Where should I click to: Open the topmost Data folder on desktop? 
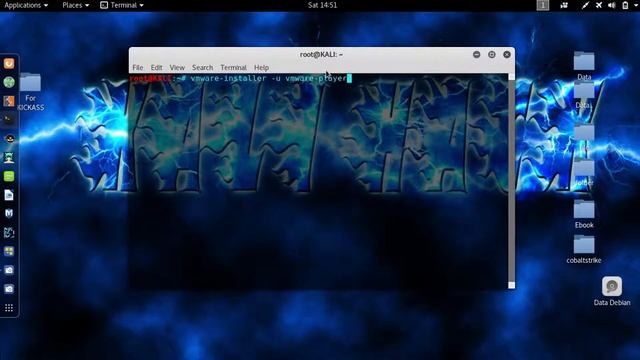click(584, 66)
